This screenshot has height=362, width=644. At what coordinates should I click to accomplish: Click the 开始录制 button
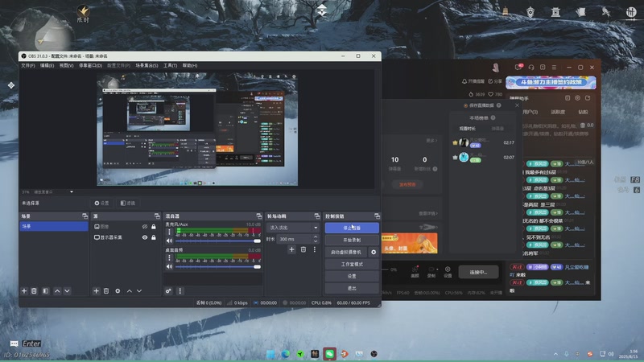(352, 240)
